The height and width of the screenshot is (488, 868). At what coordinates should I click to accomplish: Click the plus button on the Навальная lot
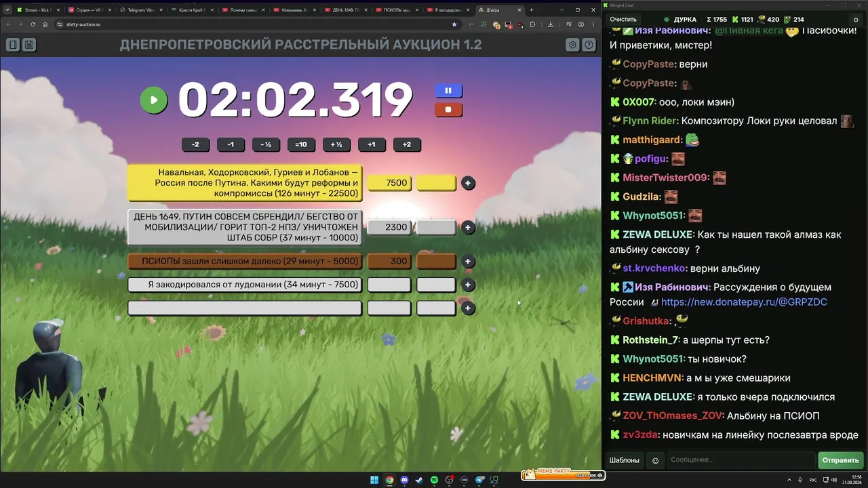(468, 183)
